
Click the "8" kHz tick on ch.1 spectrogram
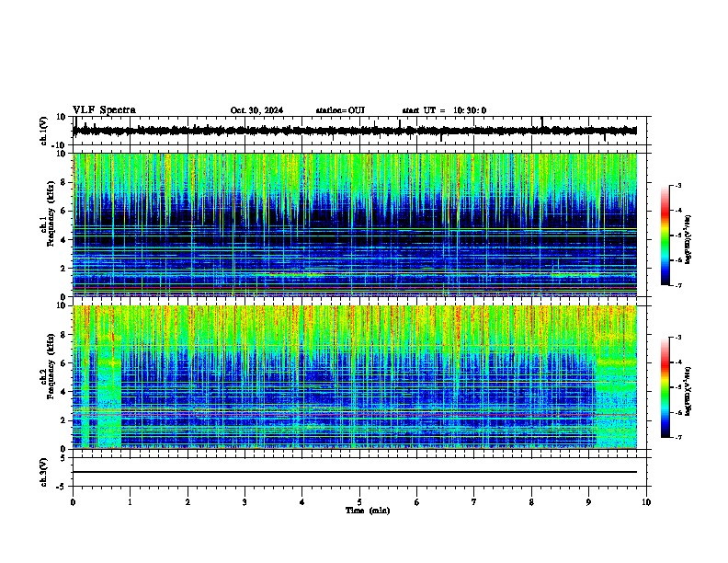tap(63, 182)
